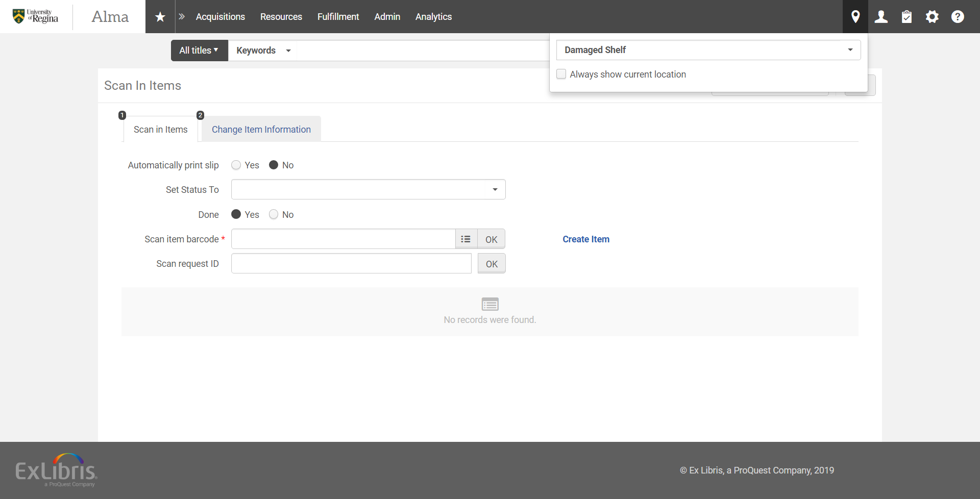Open the configuration gear icon
The image size is (980, 499).
tap(932, 17)
